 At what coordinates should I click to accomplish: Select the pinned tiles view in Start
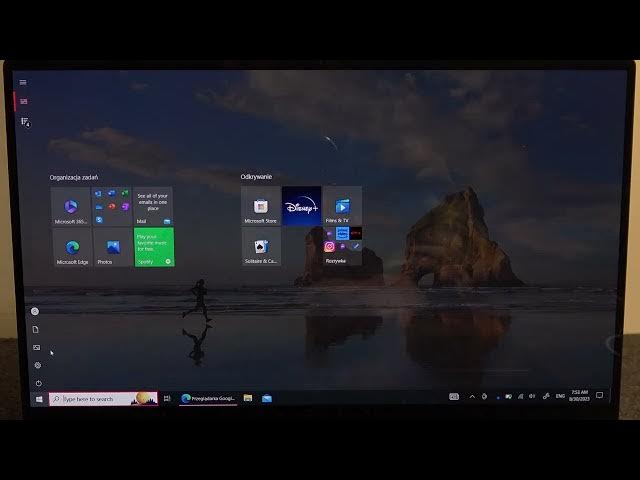click(x=24, y=101)
